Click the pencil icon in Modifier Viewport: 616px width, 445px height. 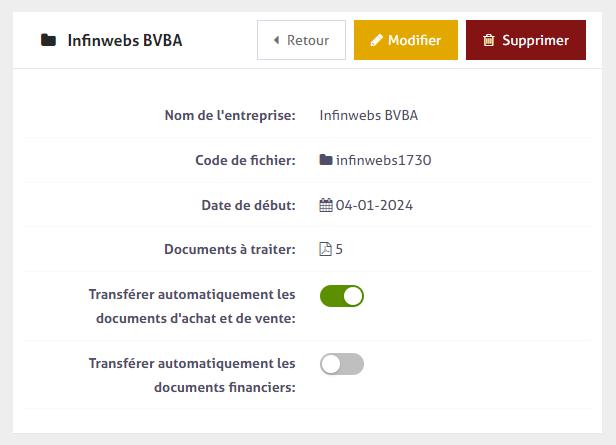point(376,41)
